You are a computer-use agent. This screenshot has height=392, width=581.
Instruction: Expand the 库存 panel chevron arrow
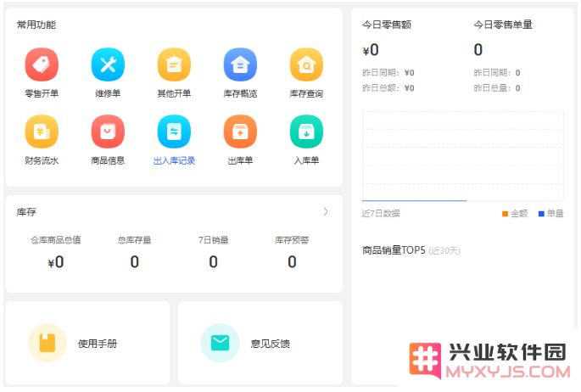tap(326, 211)
